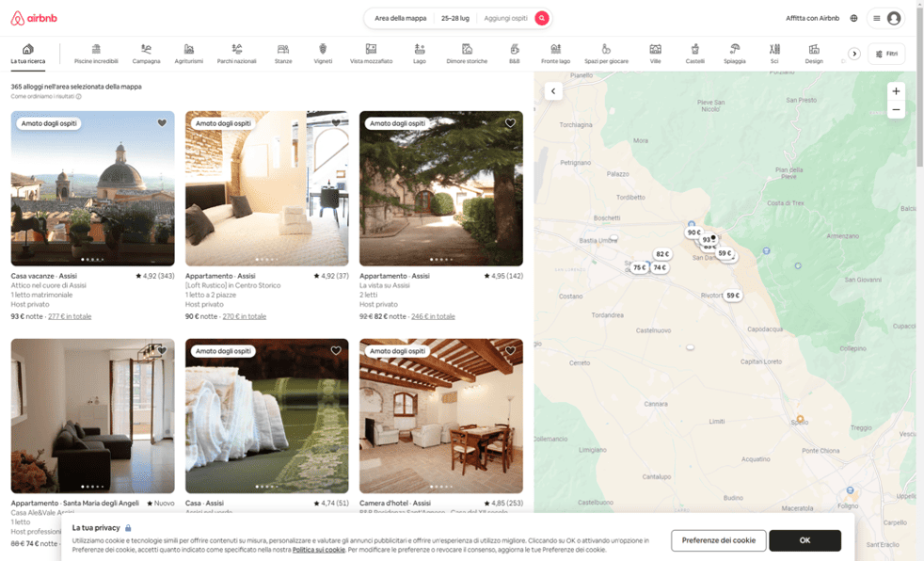Click OK on the privacy banner

[x=805, y=540]
